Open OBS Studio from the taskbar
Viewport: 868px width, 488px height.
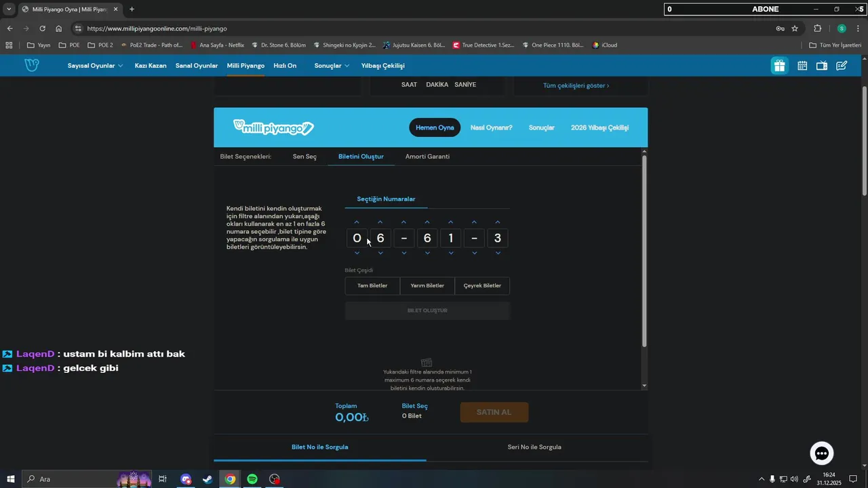(x=274, y=479)
